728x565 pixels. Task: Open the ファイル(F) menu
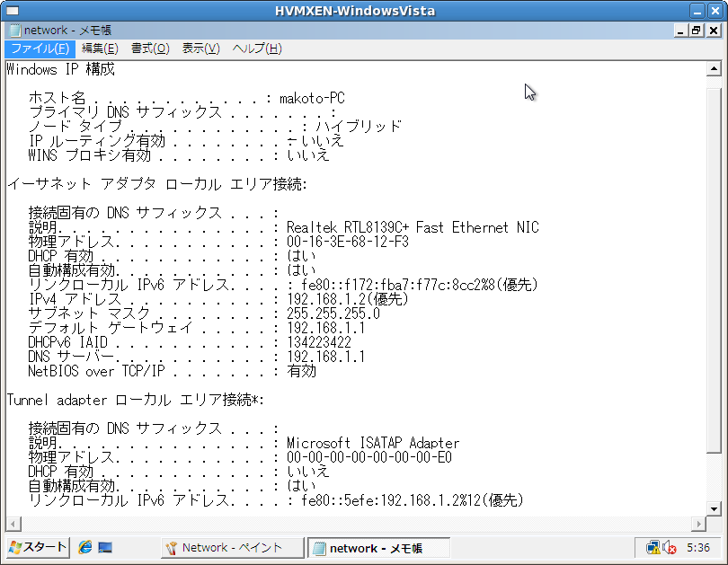point(39,49)
